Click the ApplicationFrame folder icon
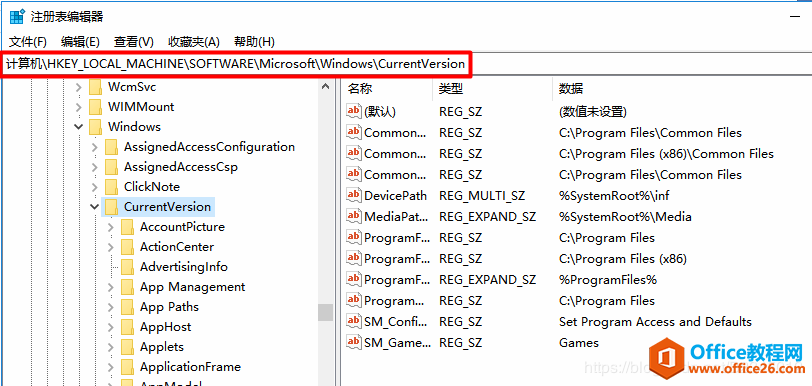Image resolution: width=812 pixels, height=386 pixels. (127, 367)
